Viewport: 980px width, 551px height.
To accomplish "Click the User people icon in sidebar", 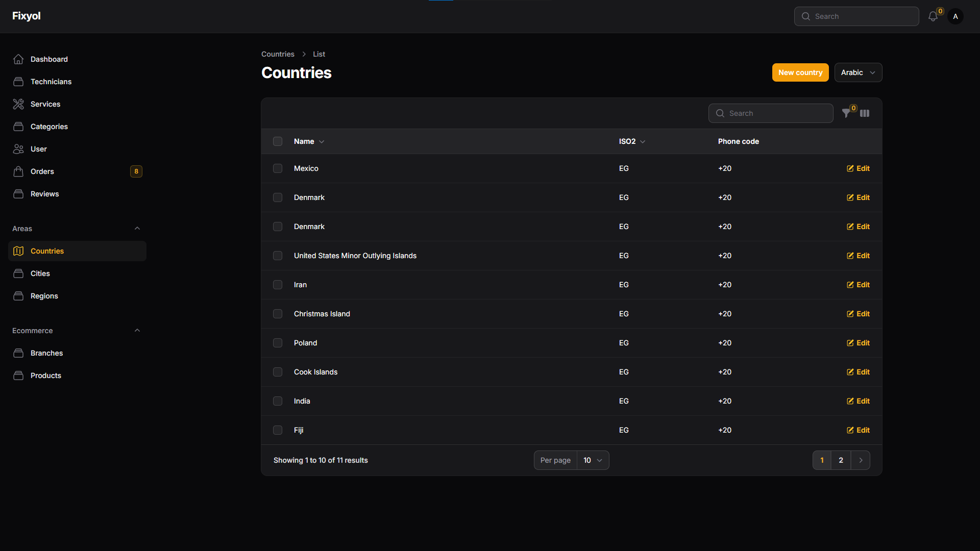I will pyautogui.click(x=18, y=149).
